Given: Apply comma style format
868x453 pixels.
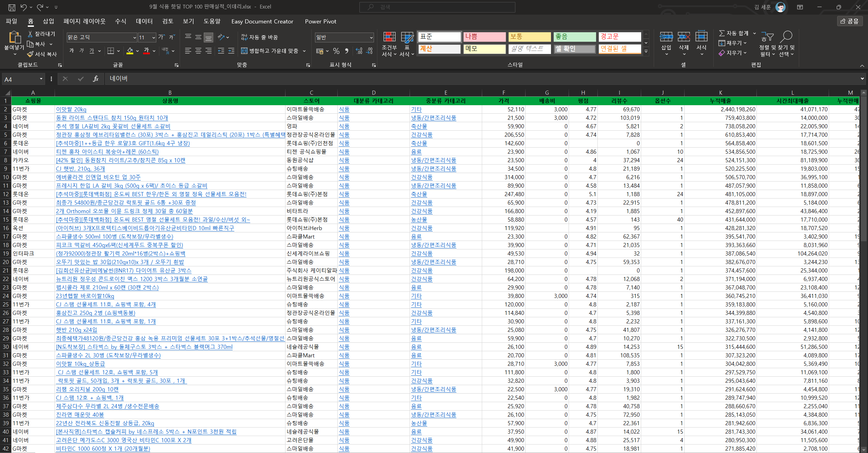Looking at the screenshot, I should 347,51.
